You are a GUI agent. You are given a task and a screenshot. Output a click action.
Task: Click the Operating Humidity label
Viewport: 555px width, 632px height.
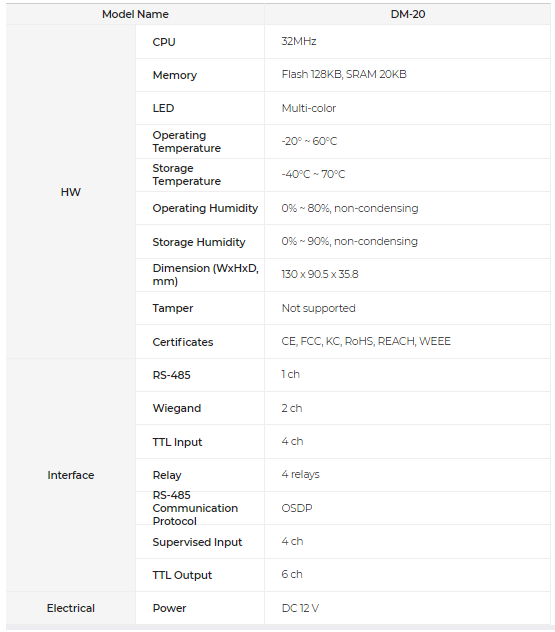205,208
